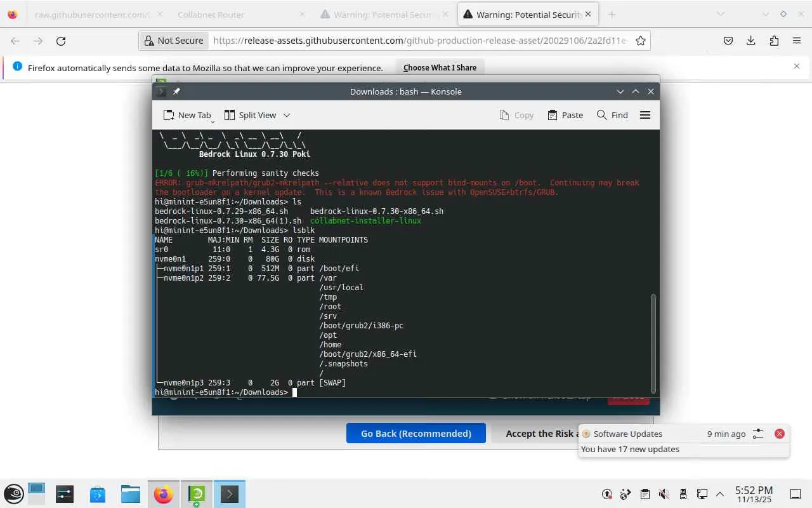
Task: Click the '/boot/efi' mountpoint text
Action: (339, 268)
